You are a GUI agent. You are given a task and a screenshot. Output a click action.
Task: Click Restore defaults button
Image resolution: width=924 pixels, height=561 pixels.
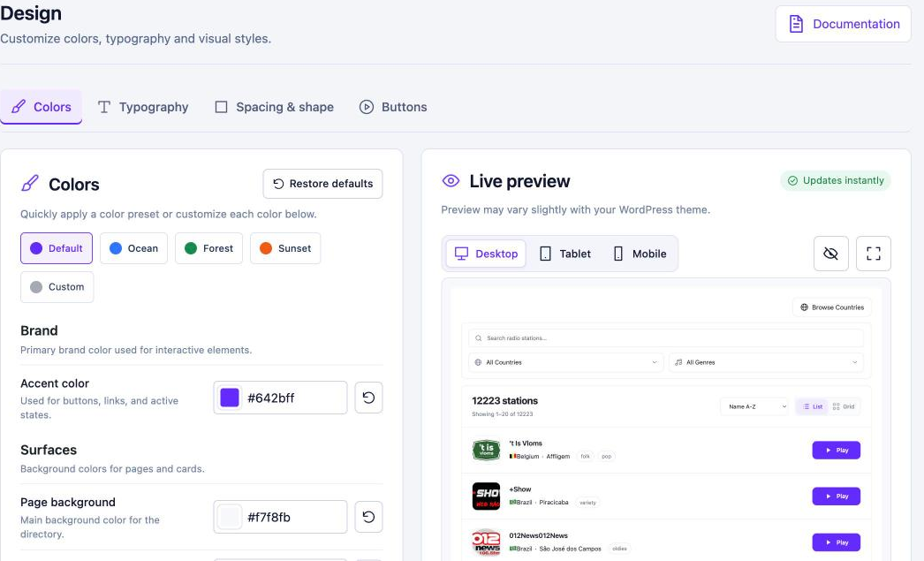323,184
